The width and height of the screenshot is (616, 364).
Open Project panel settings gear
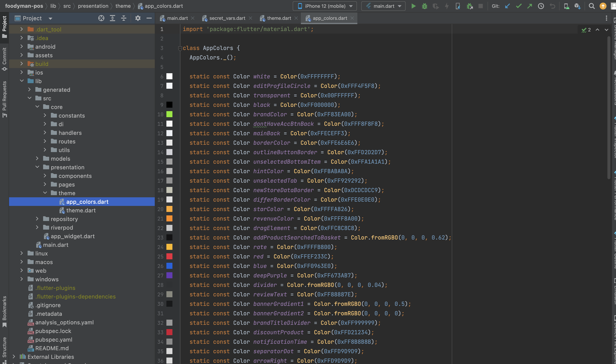(x=138, y=18)
